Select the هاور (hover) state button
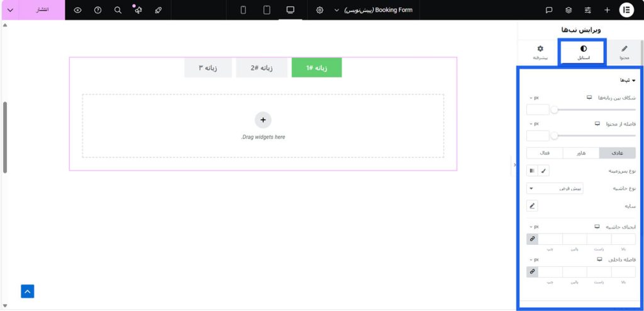This screenshot has width=644, height=311. pyautogui.click(x=580, y=153)
